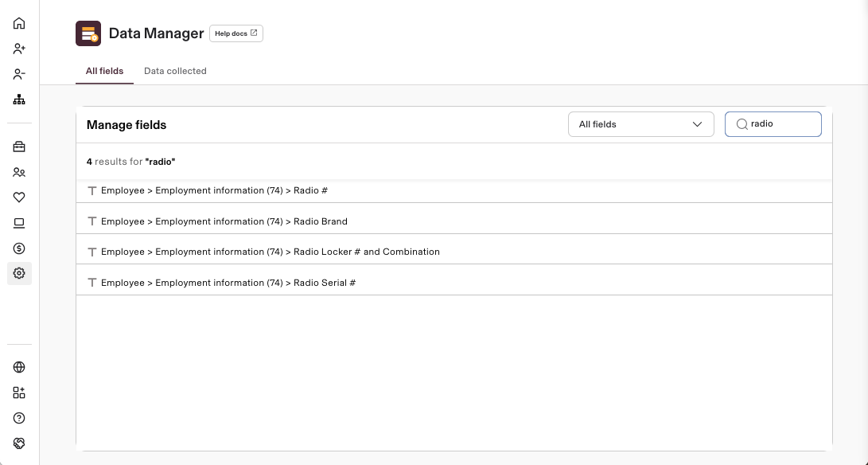
Task: Click the magnifier icon in search box
Action: coord(741,124)
